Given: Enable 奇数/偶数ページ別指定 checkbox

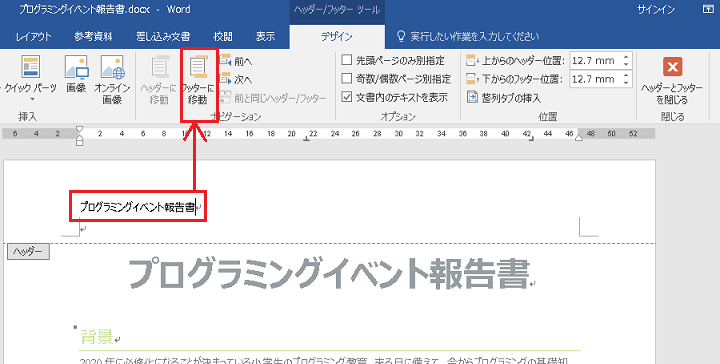Looking at the screenshot, I should (x=347, y=78).
